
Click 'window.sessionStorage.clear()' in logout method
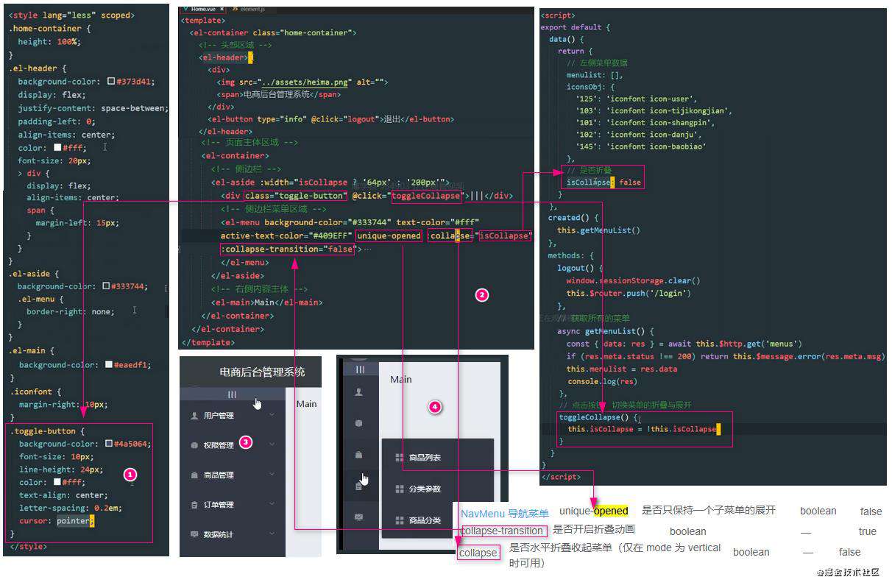[x=633, y=280]
